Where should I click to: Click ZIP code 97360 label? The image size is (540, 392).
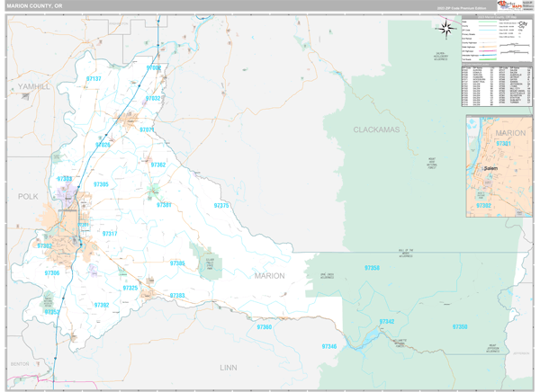265,327
